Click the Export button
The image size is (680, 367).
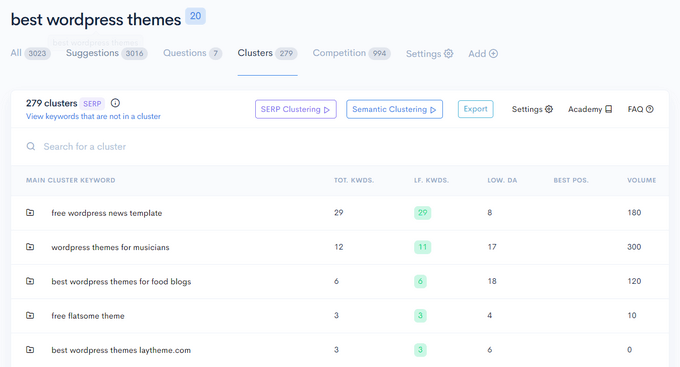pyautogui.click(x=476, y=109)
